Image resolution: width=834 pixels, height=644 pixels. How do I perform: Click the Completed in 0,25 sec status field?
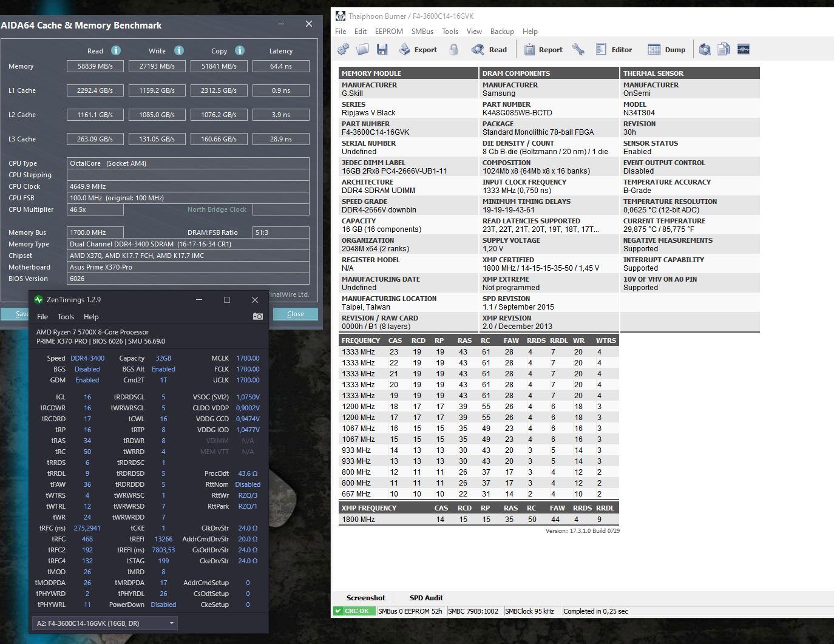(x=596, y=611)
